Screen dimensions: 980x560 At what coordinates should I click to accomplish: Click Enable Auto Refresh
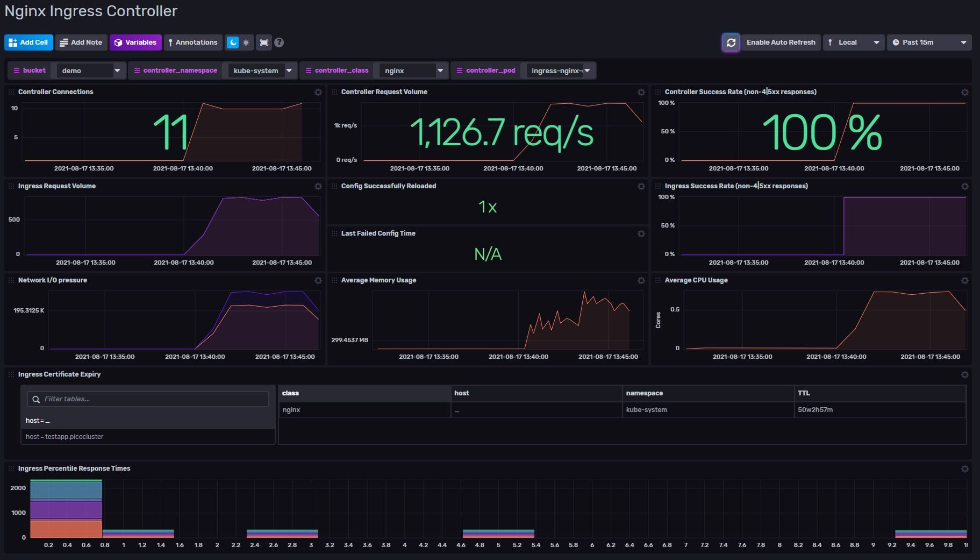(x=780, y=42)
